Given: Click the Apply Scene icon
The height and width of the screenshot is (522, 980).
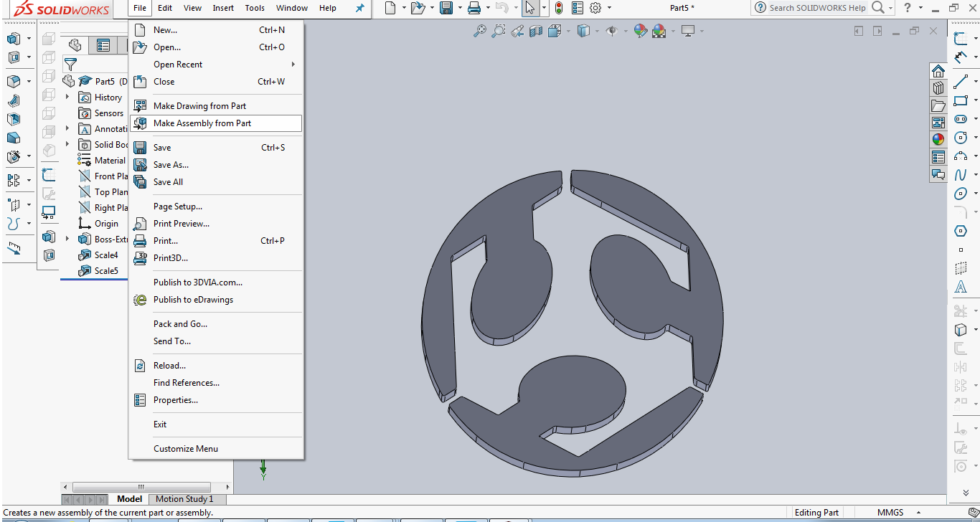Looking at the screenshot, I should (659, 31).
